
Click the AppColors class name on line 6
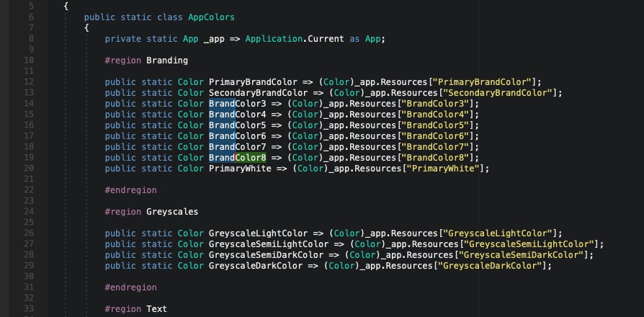(x=211, y=17)
